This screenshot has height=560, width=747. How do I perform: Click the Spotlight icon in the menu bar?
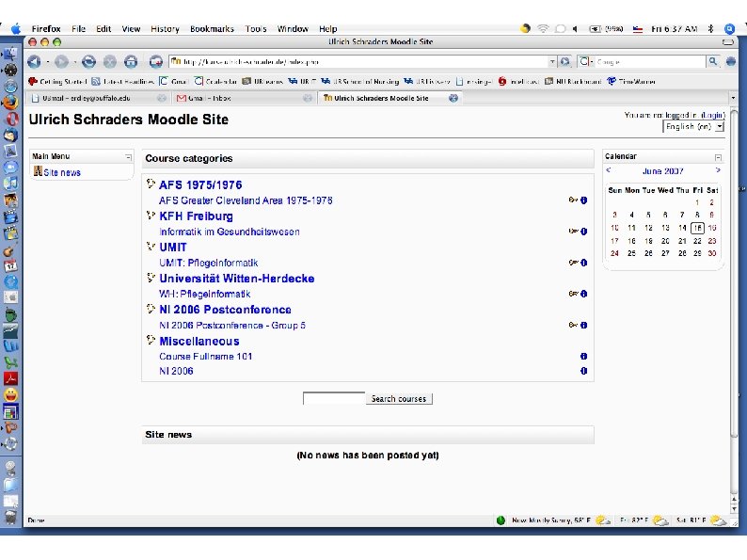click(729, 29)
